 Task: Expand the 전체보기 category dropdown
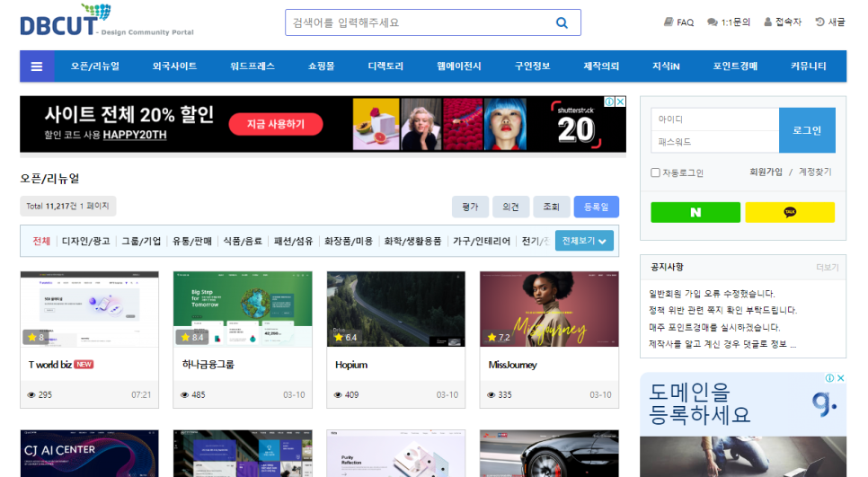point(584,241)
